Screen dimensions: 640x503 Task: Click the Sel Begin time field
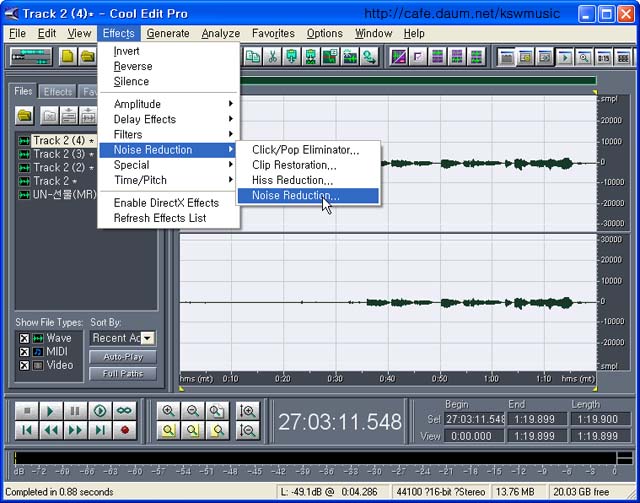pyautogui.click(x=475, y=419)
